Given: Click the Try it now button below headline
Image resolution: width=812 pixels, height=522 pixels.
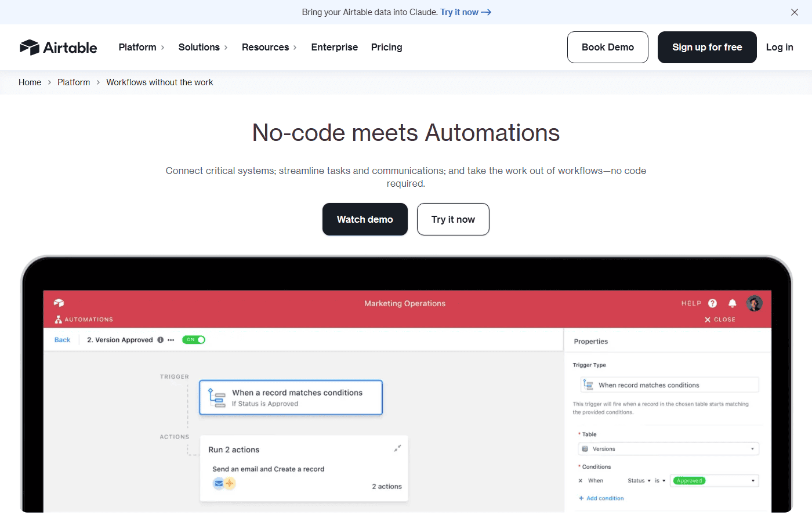Looking at the screenshot, I should 453,219.
